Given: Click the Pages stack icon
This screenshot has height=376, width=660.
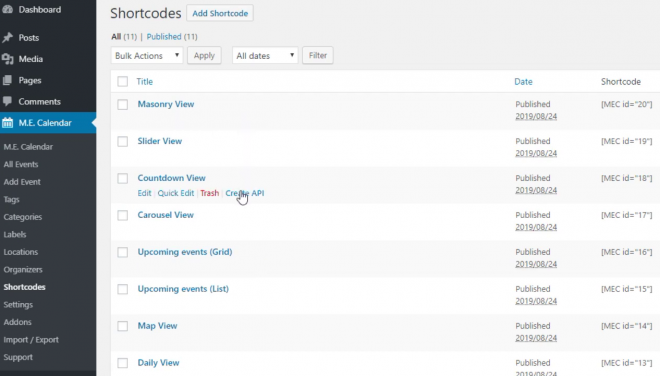Looking at the screenshot, I should tap(8, 80).
